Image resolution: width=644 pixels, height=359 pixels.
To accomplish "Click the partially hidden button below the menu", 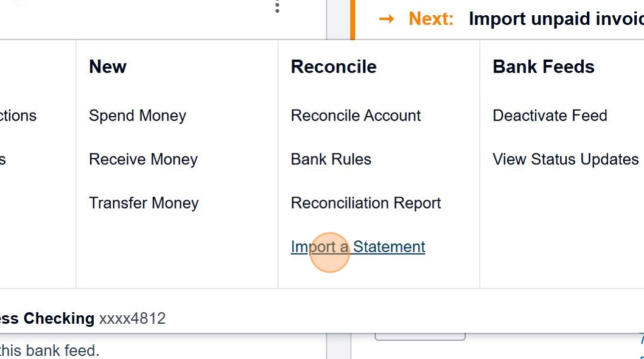I will 420,336.
